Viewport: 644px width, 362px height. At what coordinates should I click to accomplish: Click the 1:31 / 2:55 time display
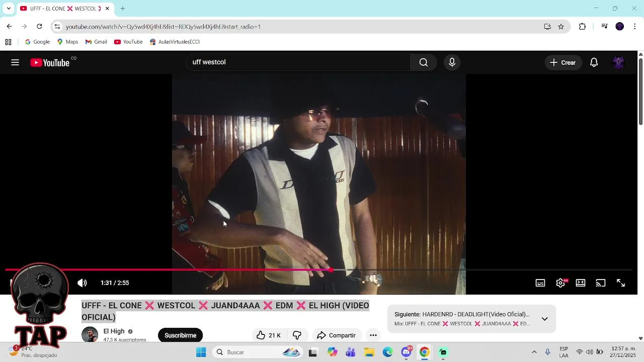[x=115, y=283]
